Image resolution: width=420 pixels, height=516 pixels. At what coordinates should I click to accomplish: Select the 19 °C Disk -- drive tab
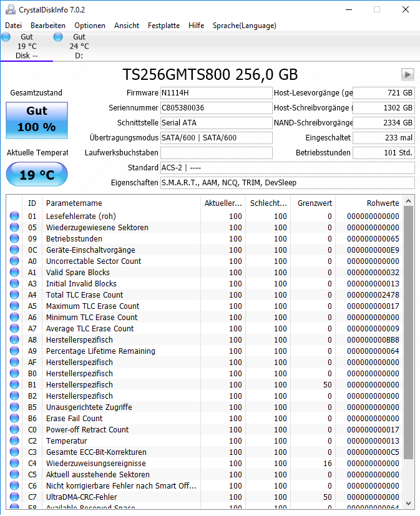click(26, 46)
